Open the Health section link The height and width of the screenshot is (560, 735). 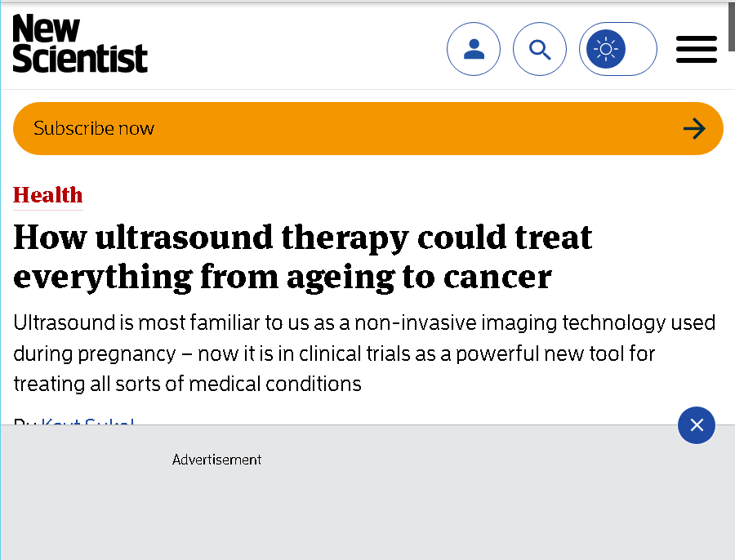coord(48,195)
